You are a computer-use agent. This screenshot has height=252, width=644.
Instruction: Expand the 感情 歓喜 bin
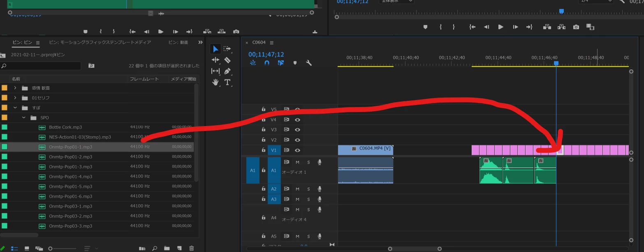click(15, 88)
